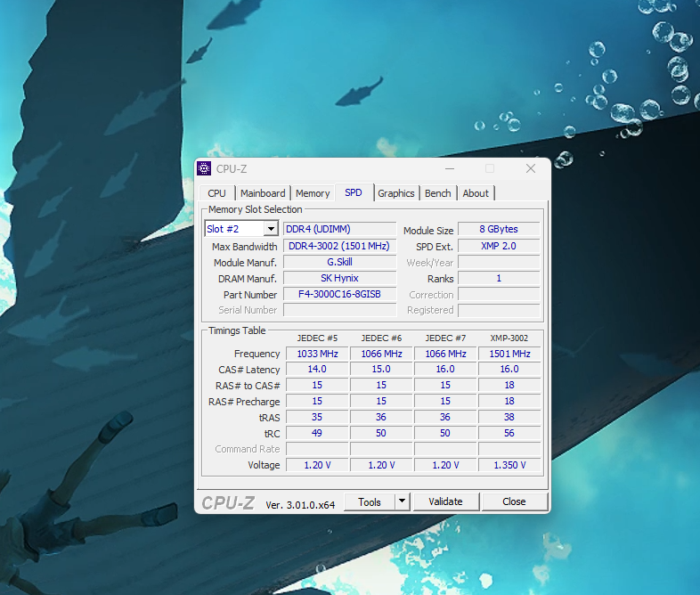
Task: Click the empty Serial Number field
Action: (x=339, y=310)
